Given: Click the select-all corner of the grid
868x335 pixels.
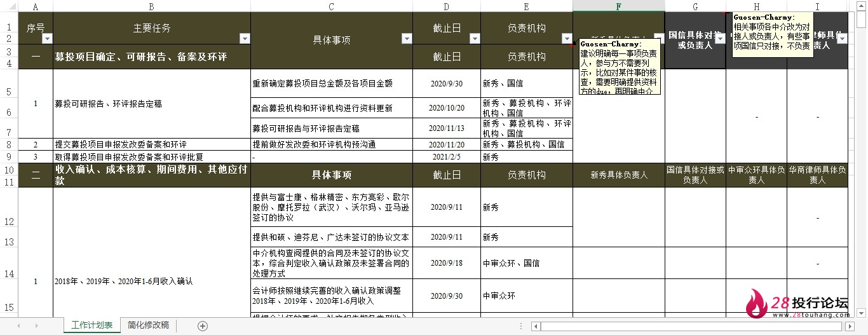Looking at the screenshot, I should click(9, 6).
